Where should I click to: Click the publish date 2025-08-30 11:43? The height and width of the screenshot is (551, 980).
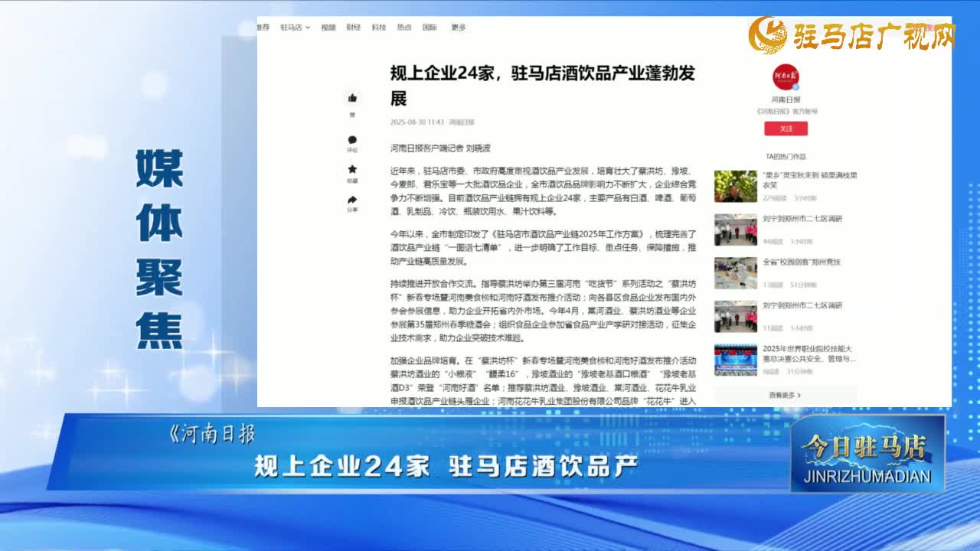[417, 122]
